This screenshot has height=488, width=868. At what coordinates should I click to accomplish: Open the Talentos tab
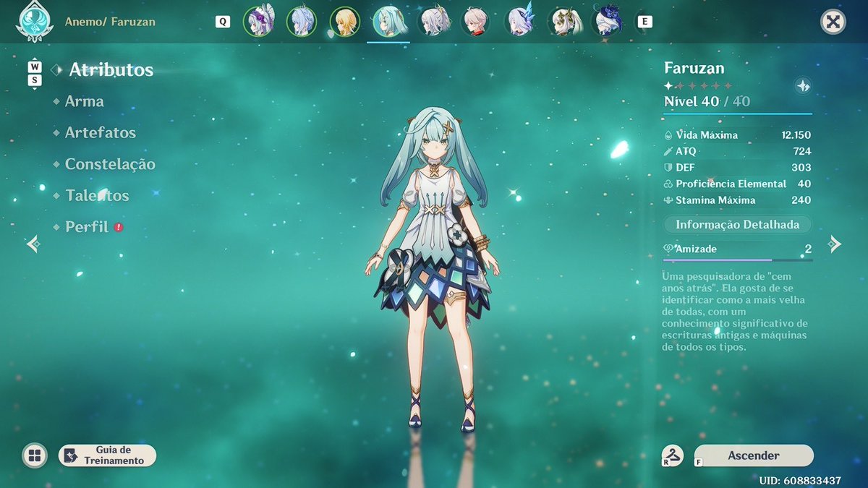click(97, 196)
